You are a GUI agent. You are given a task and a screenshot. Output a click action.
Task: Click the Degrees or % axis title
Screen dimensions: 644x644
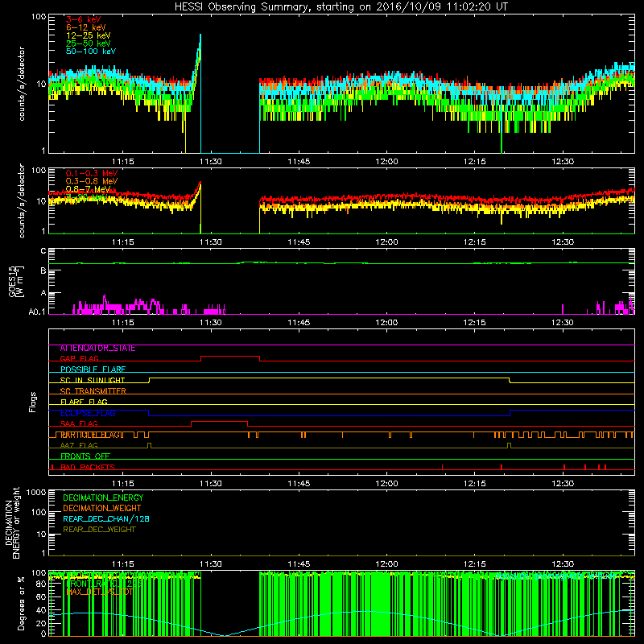tap(21, 604)
